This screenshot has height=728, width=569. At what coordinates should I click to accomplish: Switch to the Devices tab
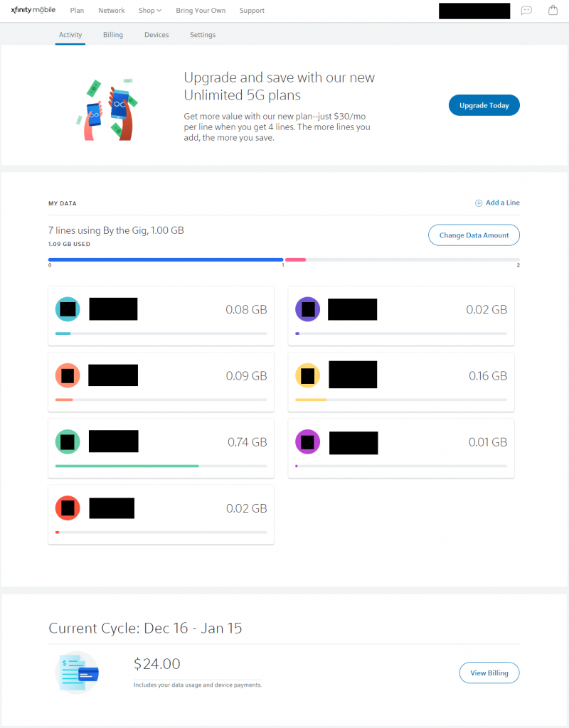point(156,34)
